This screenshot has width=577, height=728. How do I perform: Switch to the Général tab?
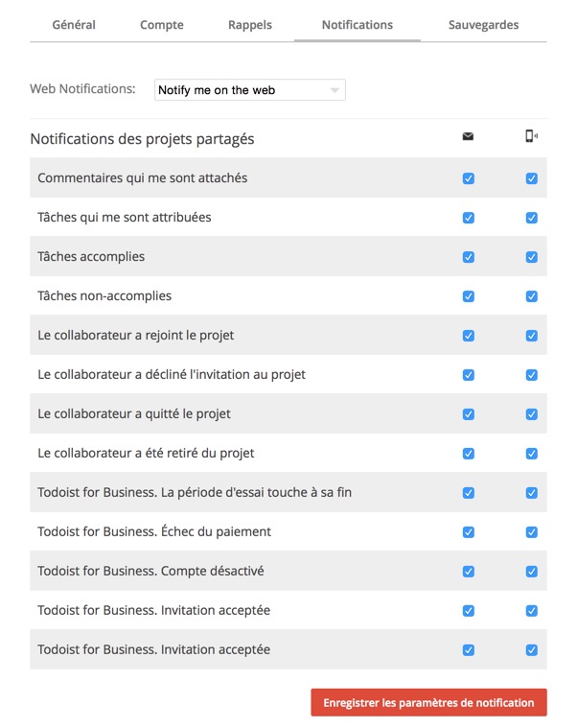[x=74, y=25]
